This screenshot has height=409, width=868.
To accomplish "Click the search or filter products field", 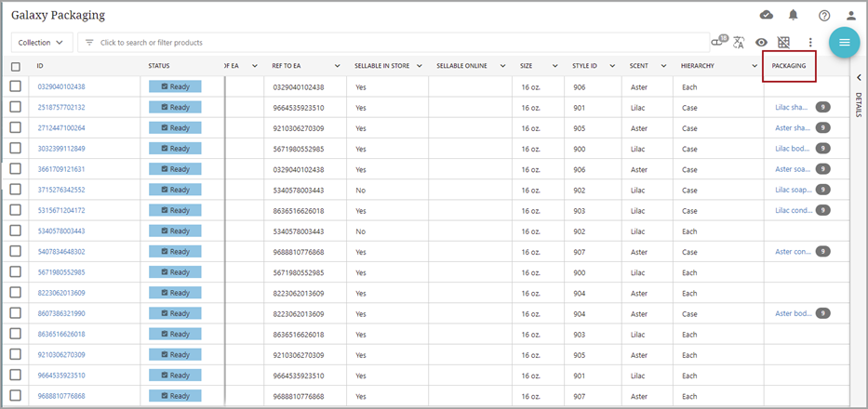I will pyautogui.click(x=391, y=43).
